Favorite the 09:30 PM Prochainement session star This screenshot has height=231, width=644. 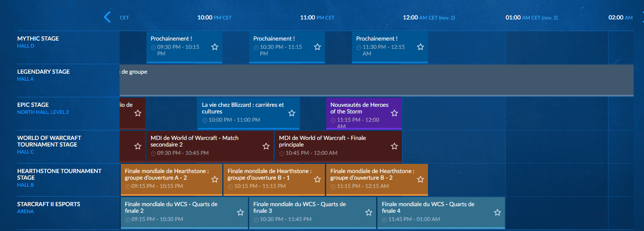(x=215, y=47)
